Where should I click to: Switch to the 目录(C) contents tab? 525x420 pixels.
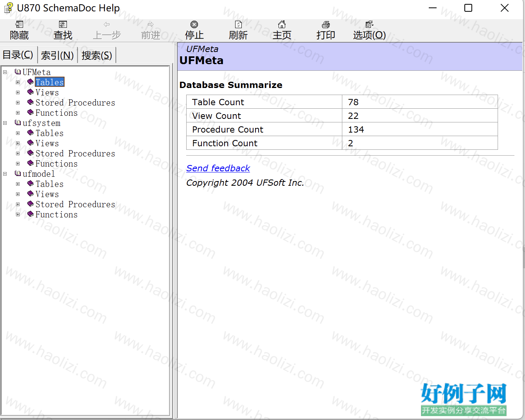tap(18, 55)
